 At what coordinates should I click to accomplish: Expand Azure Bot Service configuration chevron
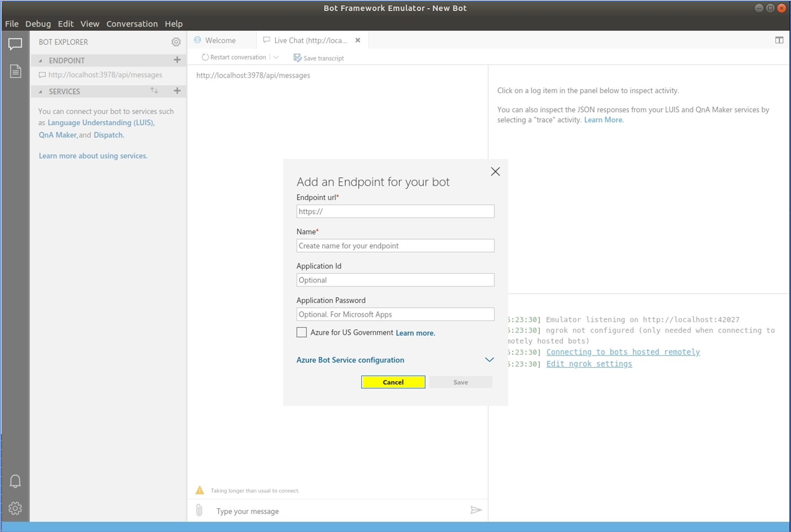tap(489, 360)
